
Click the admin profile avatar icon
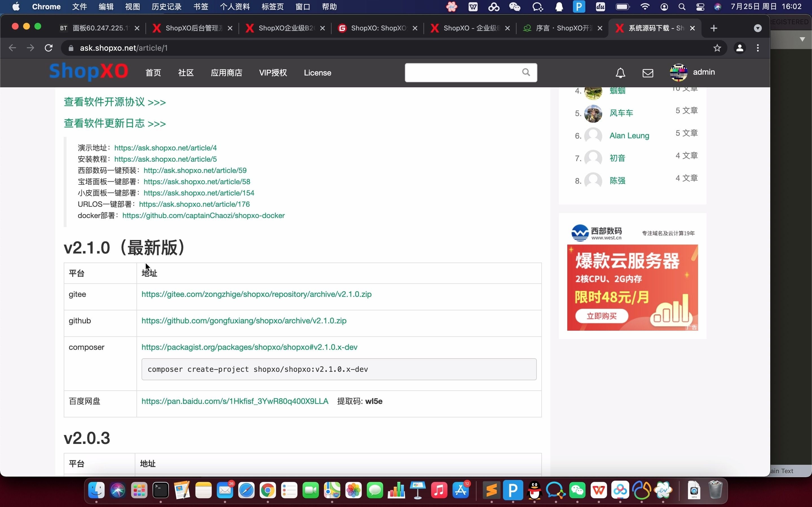679,72
